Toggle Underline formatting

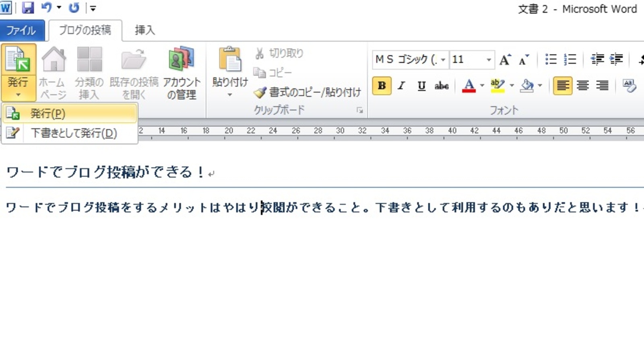421,86
